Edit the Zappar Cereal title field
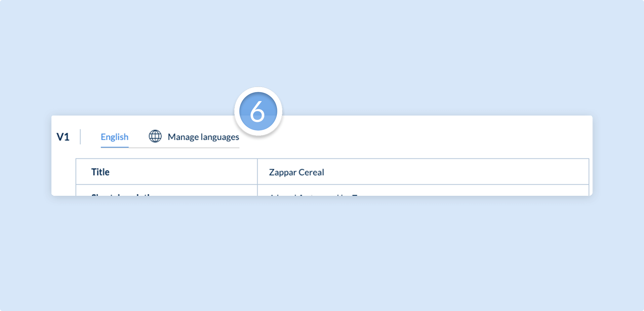The width and height of the screenshot is (644, 311). tap(423, 172)
